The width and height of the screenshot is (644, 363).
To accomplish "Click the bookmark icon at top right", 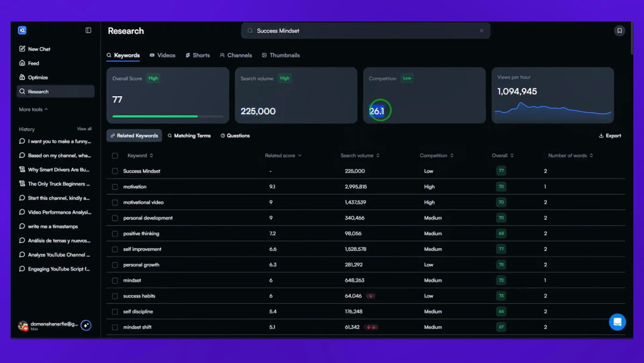I will 620,31.
